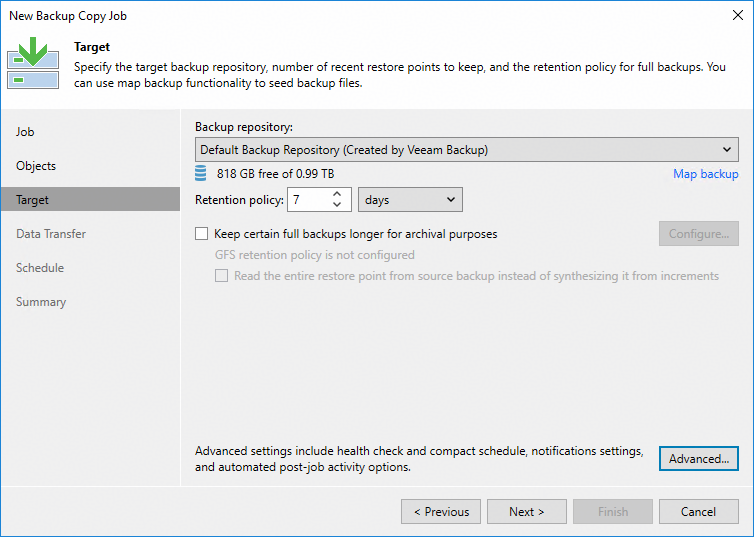Click into the retention policy number field
Viewport: 754px width, 537px height.
coord(306,200)
